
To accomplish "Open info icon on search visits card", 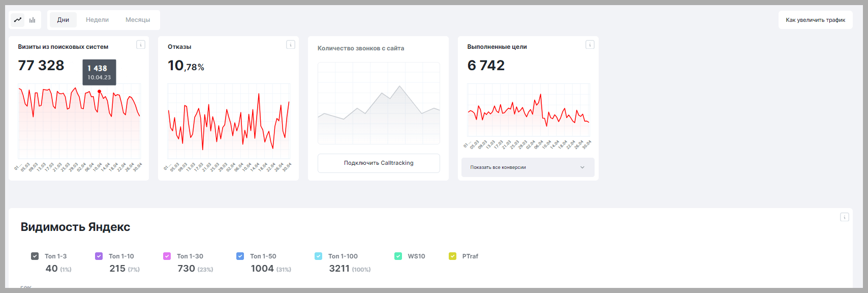I will 141,45.
